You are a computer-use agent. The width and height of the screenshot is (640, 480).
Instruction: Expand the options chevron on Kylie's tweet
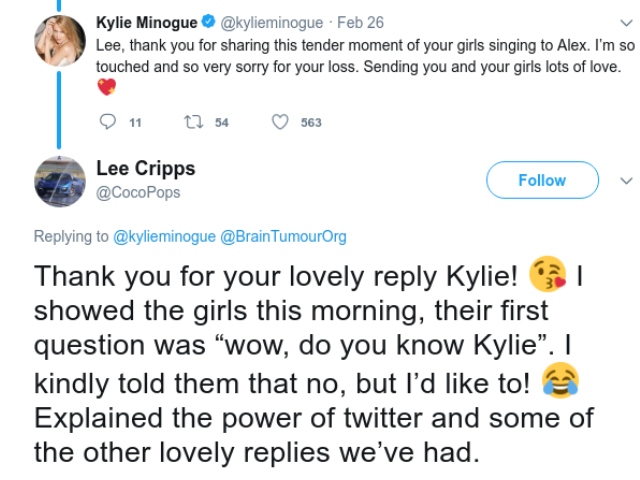click(627, 22)
